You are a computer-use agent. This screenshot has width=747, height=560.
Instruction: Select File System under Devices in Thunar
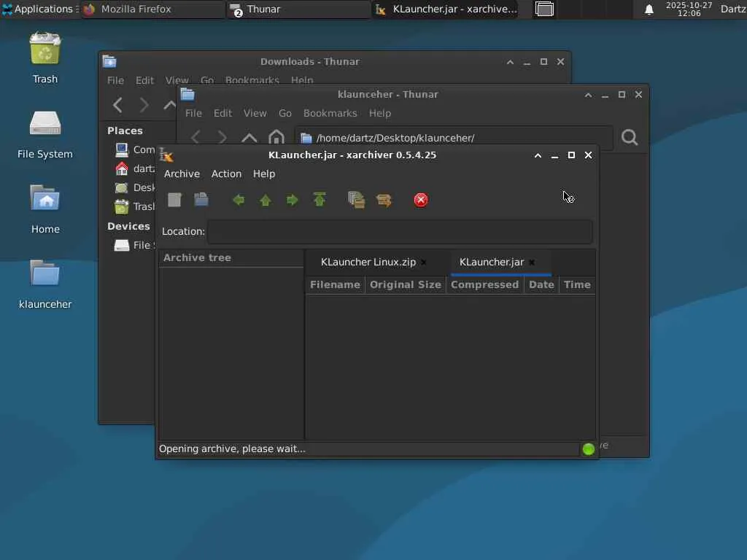pyautogui.click(x=135, y=245)
